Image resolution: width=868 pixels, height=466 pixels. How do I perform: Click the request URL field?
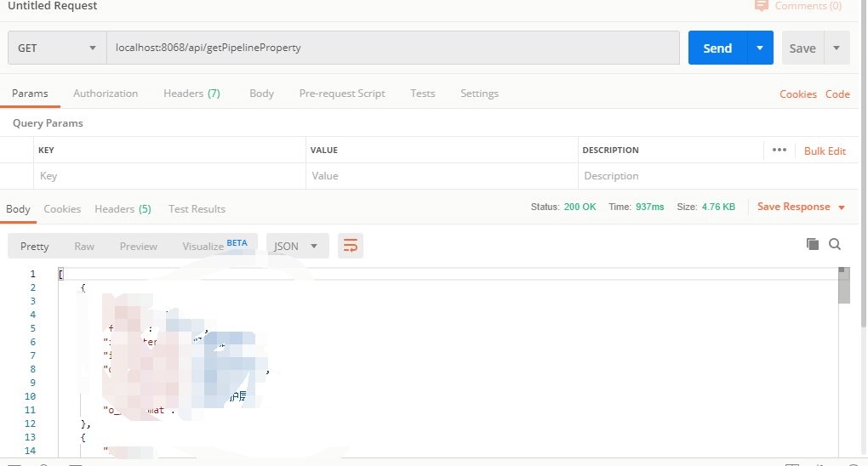coord(391,48)
